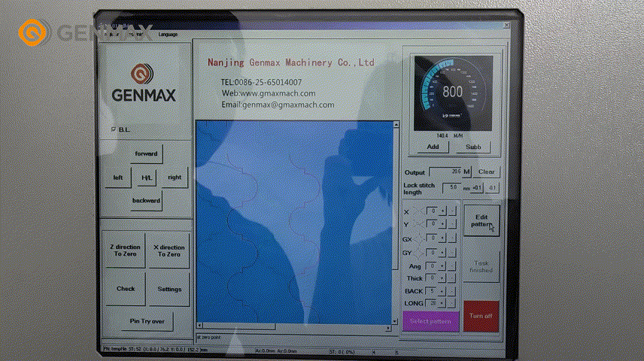Toggle the B.L. checkbox

point(113,129)
